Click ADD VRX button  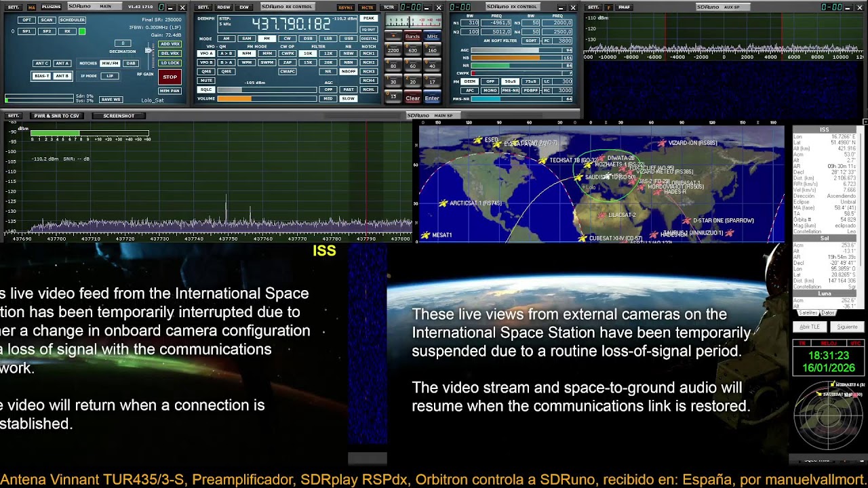click(170, 44)
